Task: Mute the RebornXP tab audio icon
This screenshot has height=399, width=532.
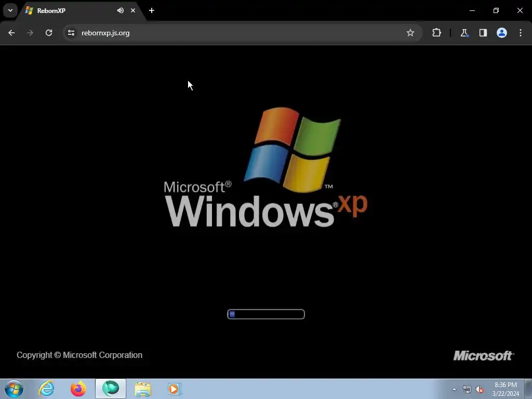Action: click(x=121, y=10)
